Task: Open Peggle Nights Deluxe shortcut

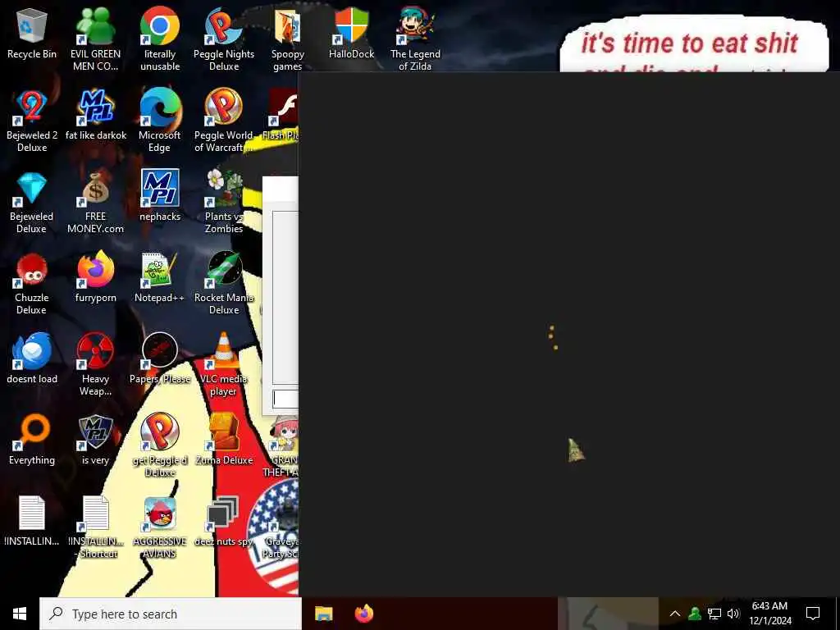Action: (x=224, y=39)
